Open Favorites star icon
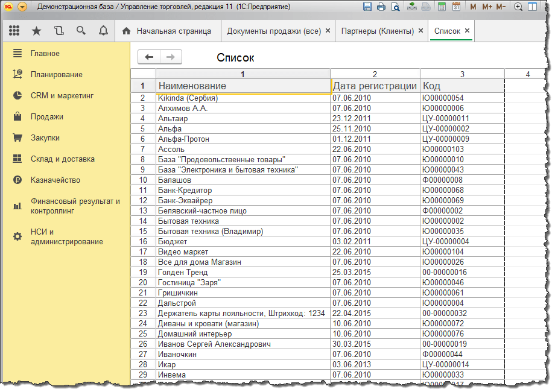 pyautogui.click(x=36, y=31)
